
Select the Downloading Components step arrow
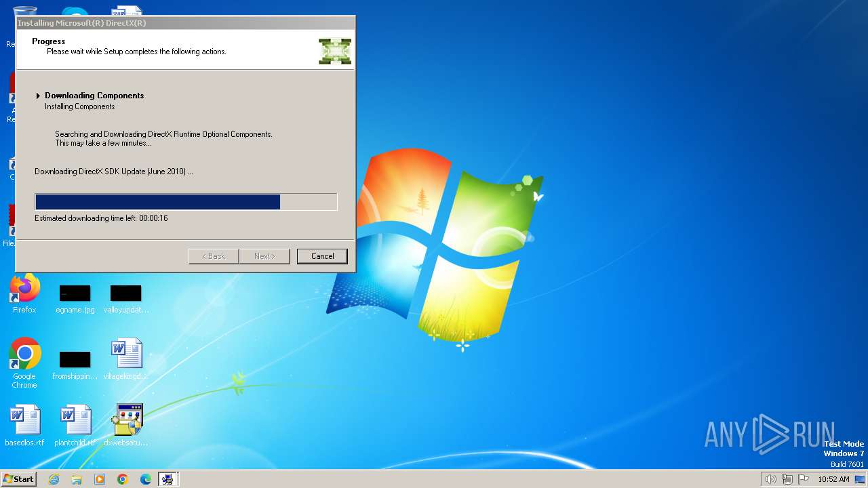click(38, 96)
